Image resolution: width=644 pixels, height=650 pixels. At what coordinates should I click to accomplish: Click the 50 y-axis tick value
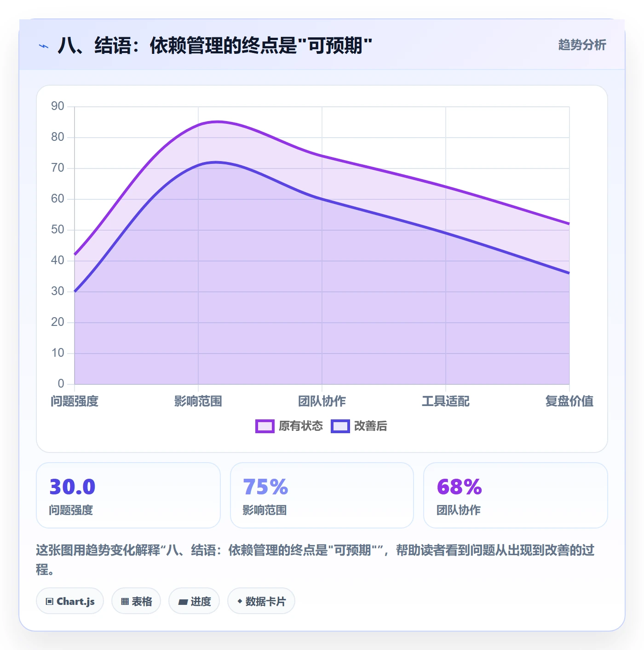[x=57, y=230]
